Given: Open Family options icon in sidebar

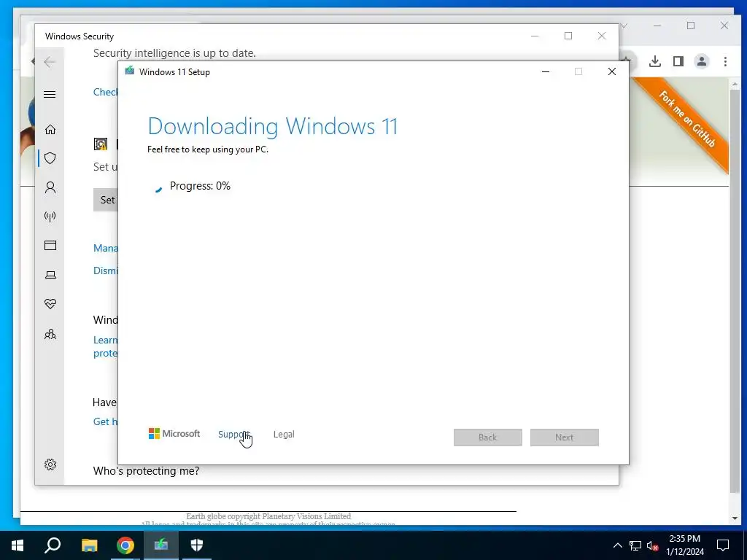Looking at the screenshot, I should click(50, 334).
